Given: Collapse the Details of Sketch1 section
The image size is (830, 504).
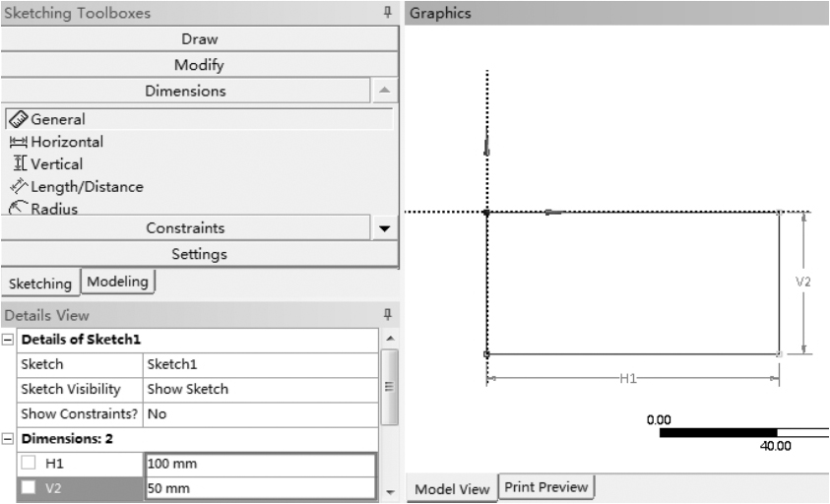Looking at the screenshot, I should (8, 340).
